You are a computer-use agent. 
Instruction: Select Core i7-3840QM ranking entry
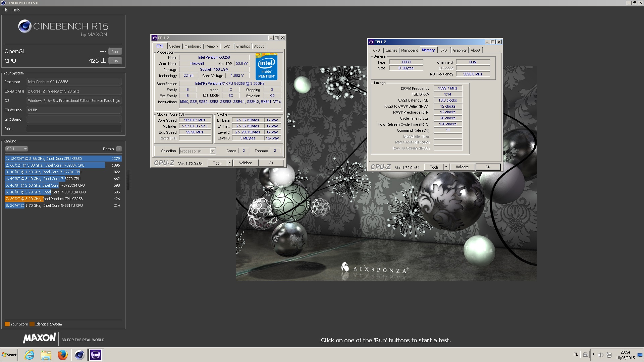pyautogui.click(x=63, y=192)
